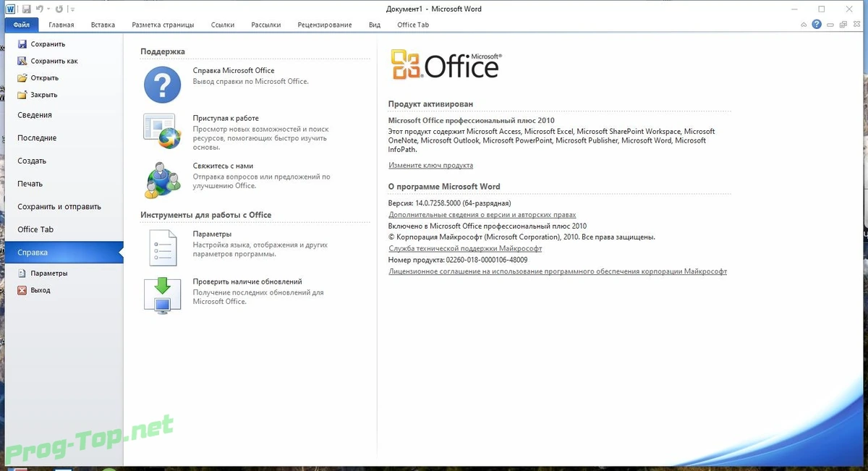The image size is (868, 471).
Task: Click the Версия: 14.0.7258.5000 text
Action: [450, 203]
